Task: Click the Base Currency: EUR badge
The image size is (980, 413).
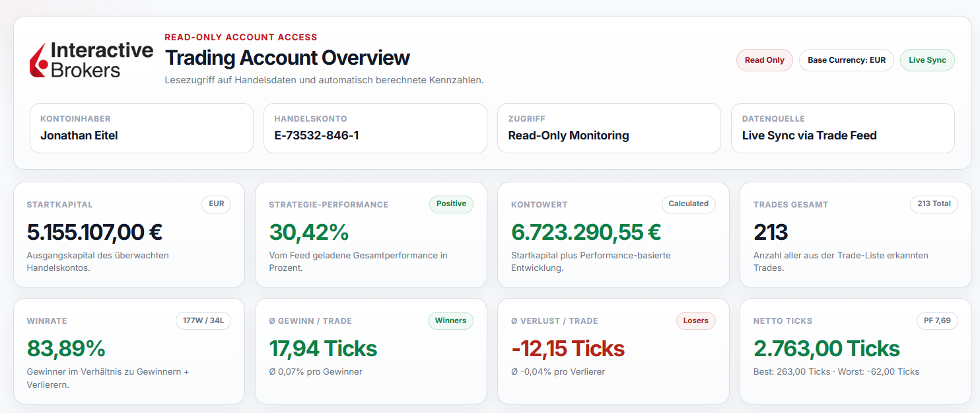Action: click(x=847, y=60)
